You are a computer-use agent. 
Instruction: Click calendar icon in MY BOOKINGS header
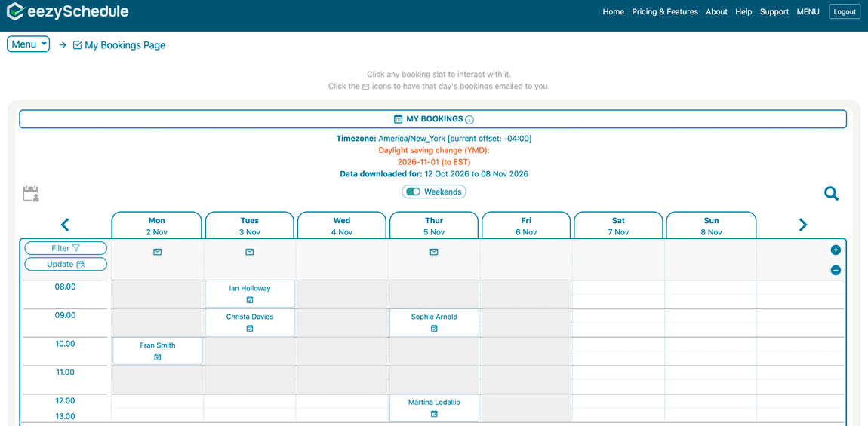pyautogui.click(x=398, y=119)
